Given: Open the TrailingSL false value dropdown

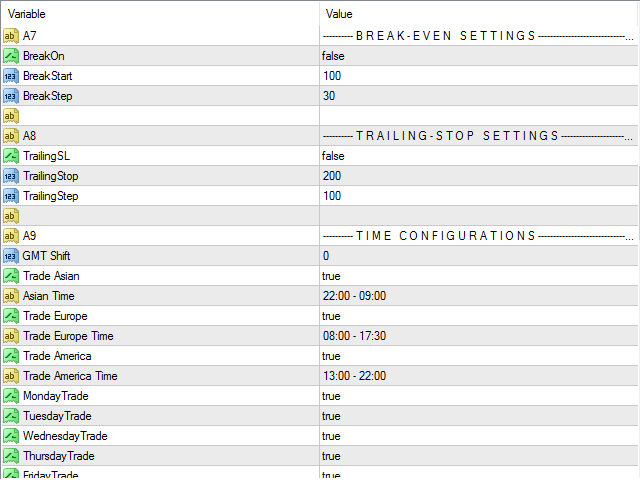Looking at the screenshot, I should [479, 156].
